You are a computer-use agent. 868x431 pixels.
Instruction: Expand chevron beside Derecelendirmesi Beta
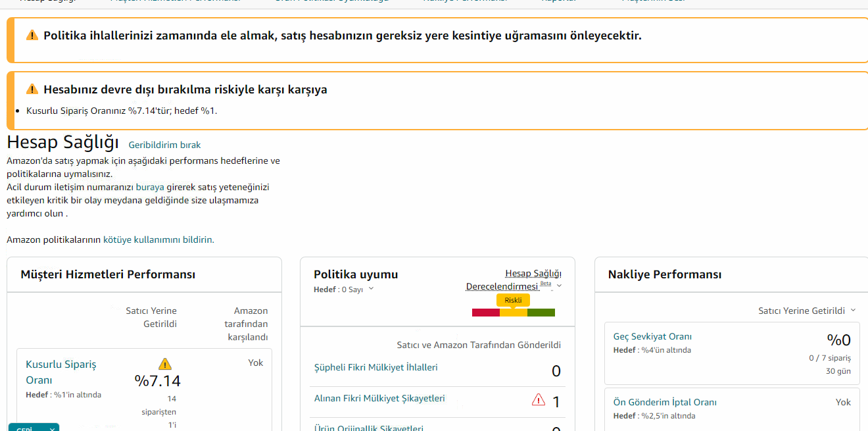pyautogui.click(x=559, y=286)
